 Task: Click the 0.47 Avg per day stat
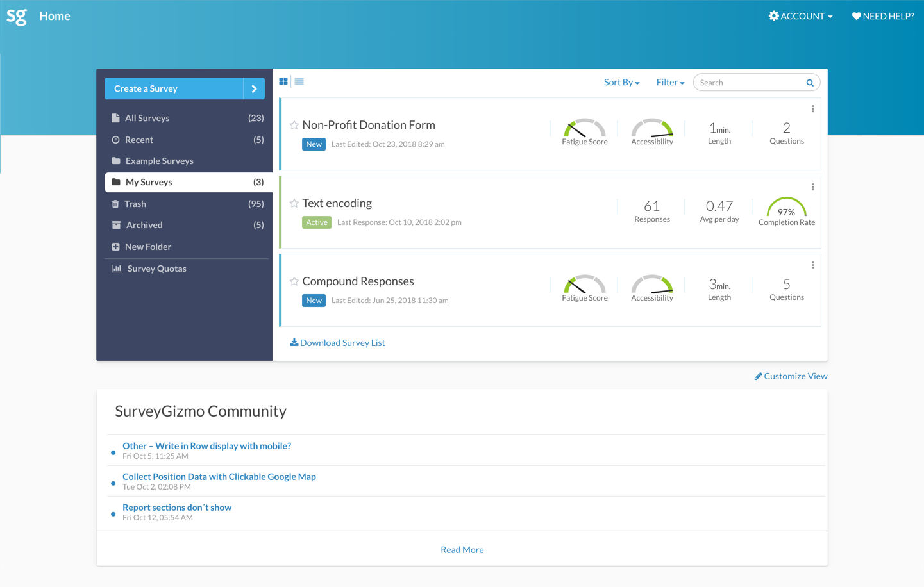pyautogui.click(x=719, y=211)
